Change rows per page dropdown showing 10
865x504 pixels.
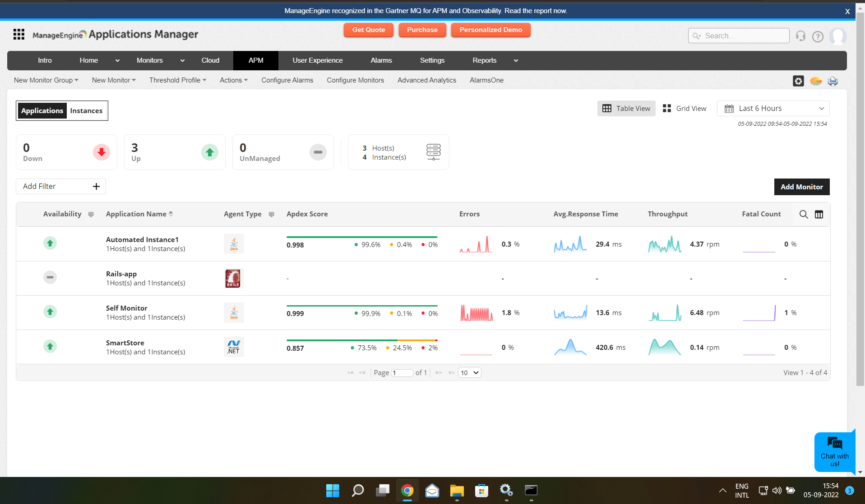[469, 373]
